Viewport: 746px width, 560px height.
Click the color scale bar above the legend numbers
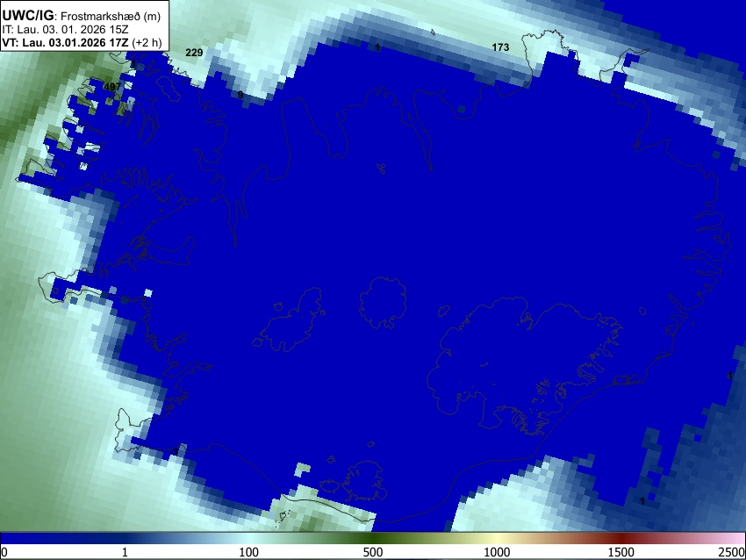[x=373, y=538]
